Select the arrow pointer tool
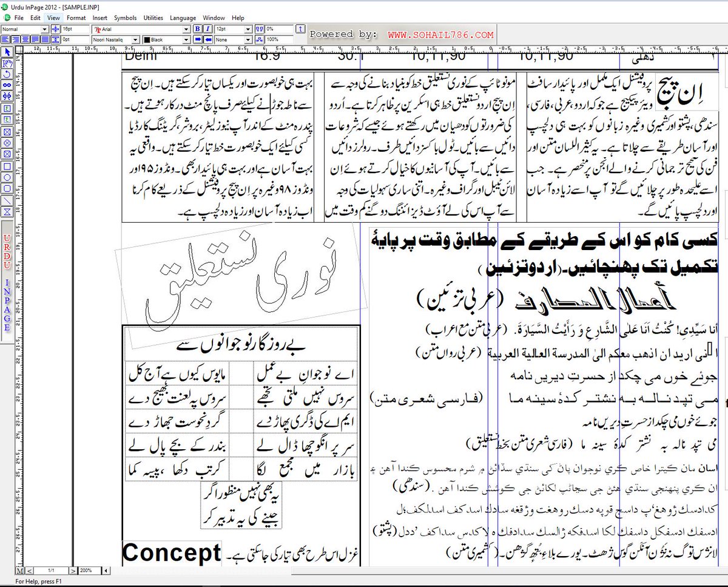The image size is (728, 587). point(7,52)
